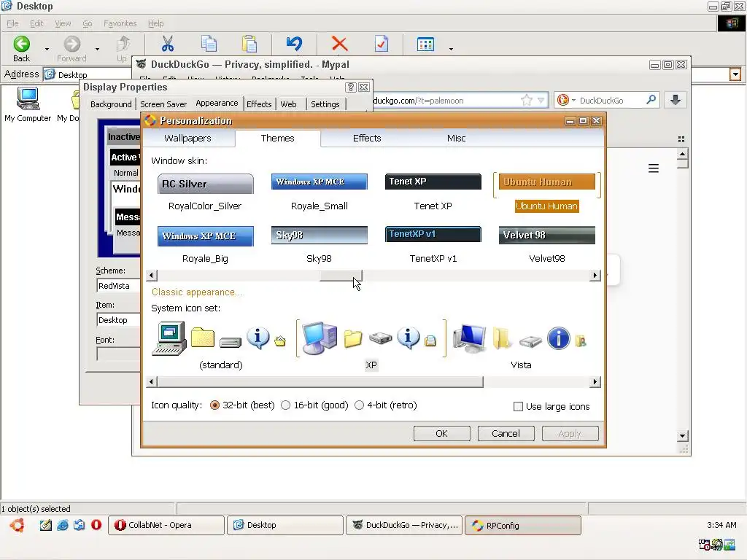Choose the Ubuntu Human window skin

coord(546,192)
